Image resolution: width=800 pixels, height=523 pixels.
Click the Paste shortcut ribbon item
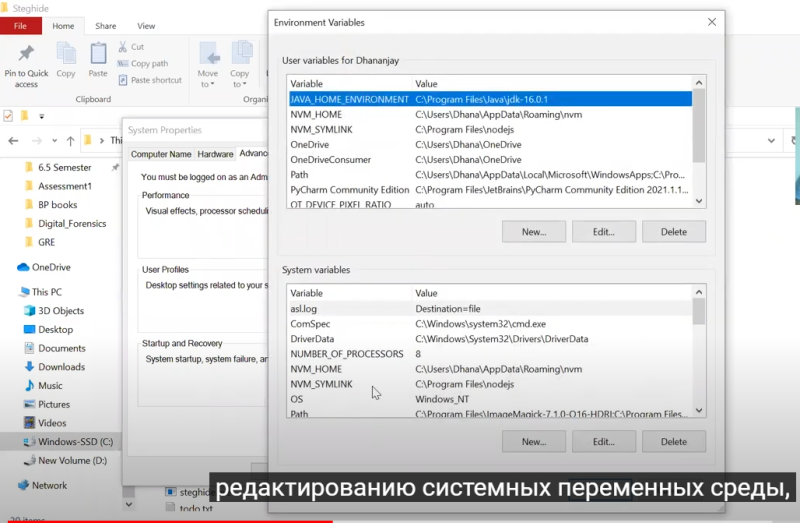(149, 80)
